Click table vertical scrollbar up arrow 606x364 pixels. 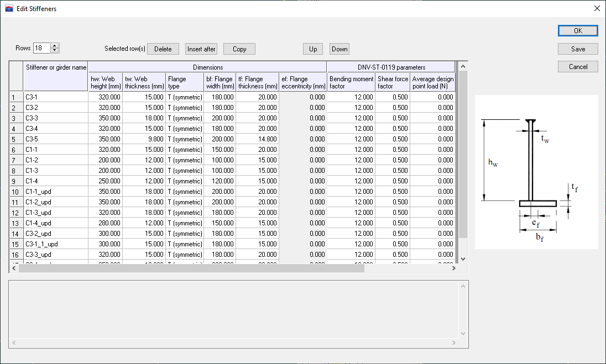[463, 66]
